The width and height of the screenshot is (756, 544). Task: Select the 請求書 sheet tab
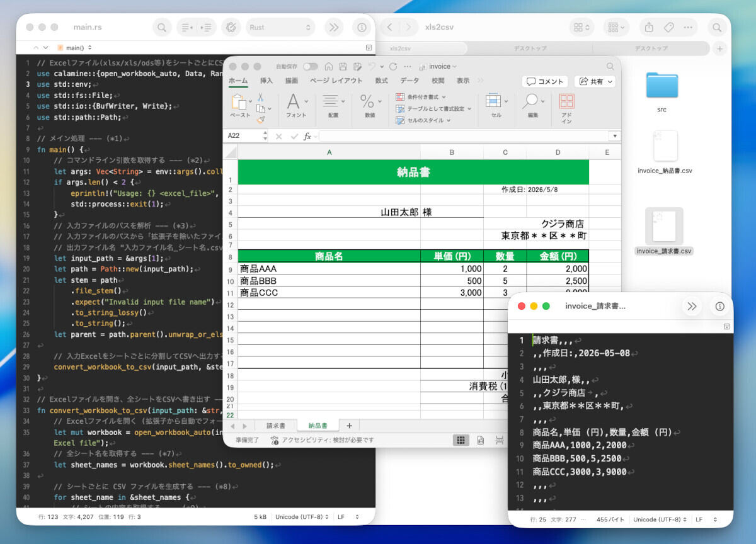(x=275, y=426)
